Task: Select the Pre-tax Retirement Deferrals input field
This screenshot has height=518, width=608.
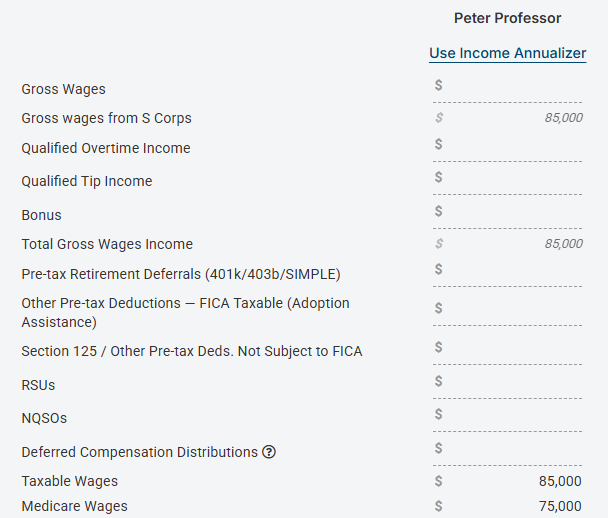Action: pyautogui.click(x=508, y=274)
